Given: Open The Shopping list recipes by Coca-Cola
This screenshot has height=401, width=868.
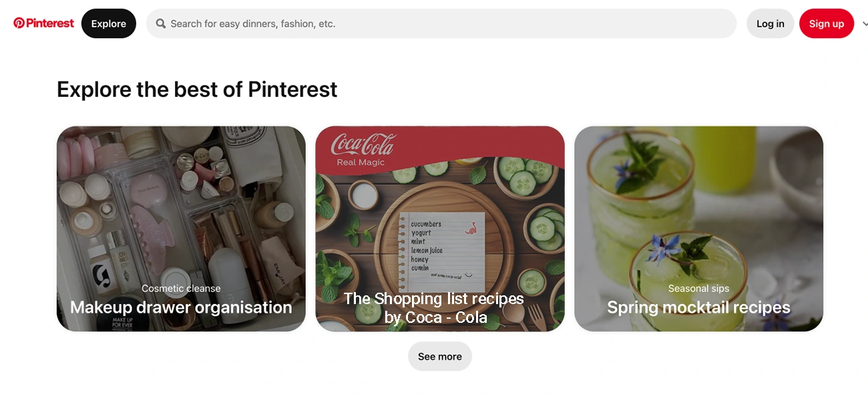Looking at the screenshot, I should [x=434, y=307].
